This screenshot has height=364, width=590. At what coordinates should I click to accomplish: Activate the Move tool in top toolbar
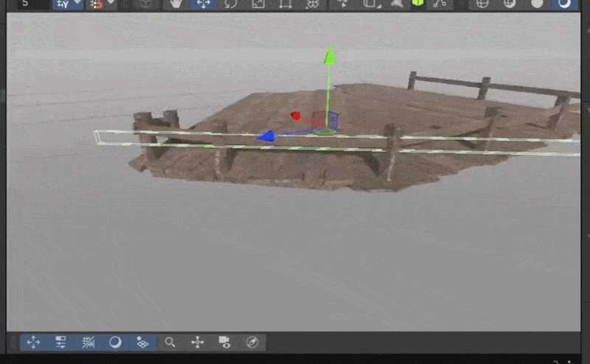pyautogui.click(x=204, y=4)
